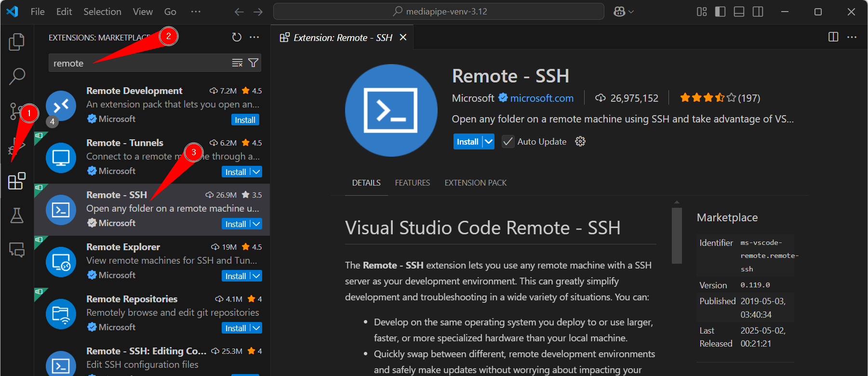The height and width of the screenshot is (376, 868).
Task: Expand Install options for Remote Explorer
Action: [x=256, y=276]
